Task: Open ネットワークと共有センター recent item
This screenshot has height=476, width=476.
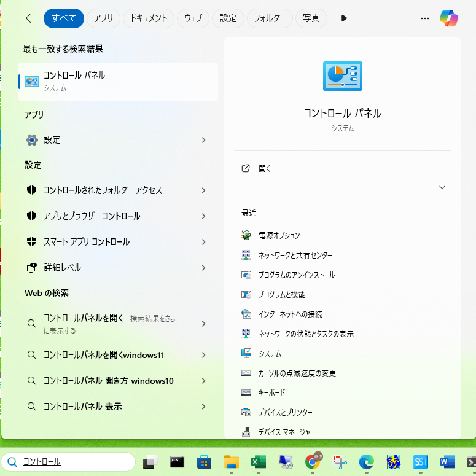Action: pyautogui.click(x=287, y=255)
